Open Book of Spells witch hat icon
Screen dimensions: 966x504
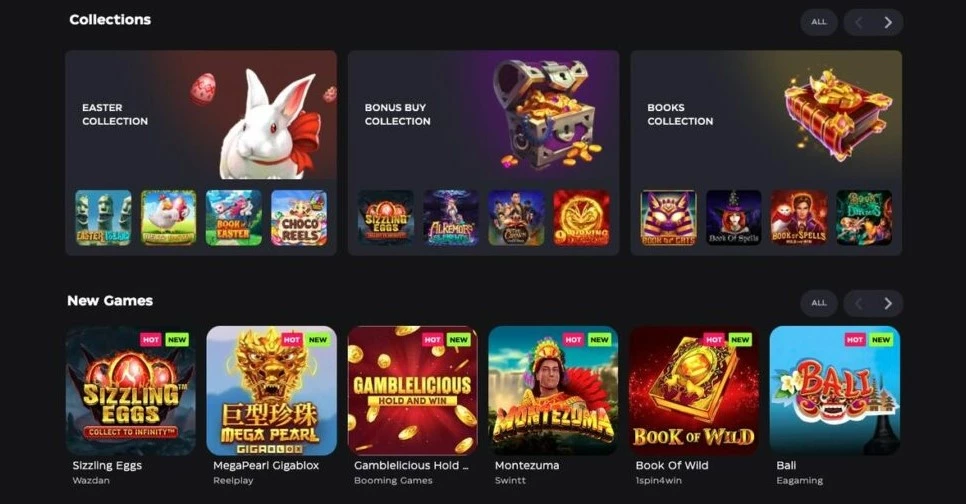734,217
